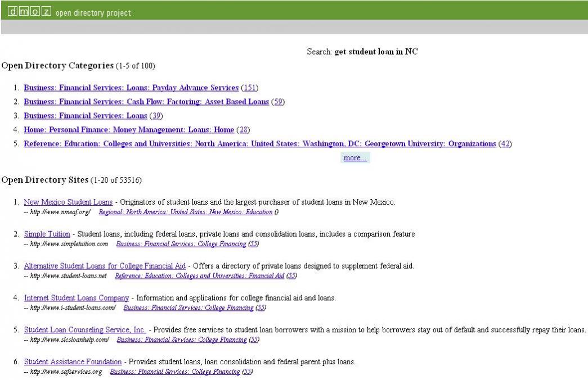The height and width of the screenshot is (380, 588).
Task: Click the URL text http://www.safservices.org
Action: [66, 372]
